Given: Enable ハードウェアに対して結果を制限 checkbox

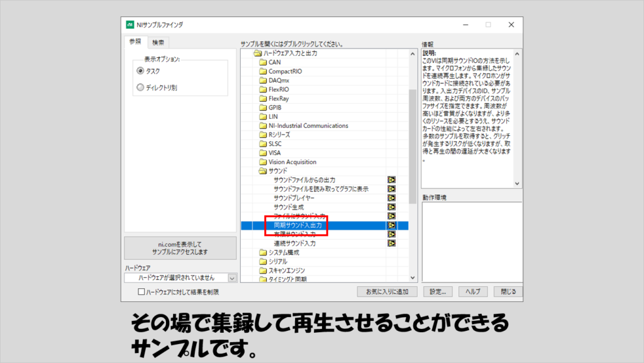Looking at the screenshot, I should [142, 292].
